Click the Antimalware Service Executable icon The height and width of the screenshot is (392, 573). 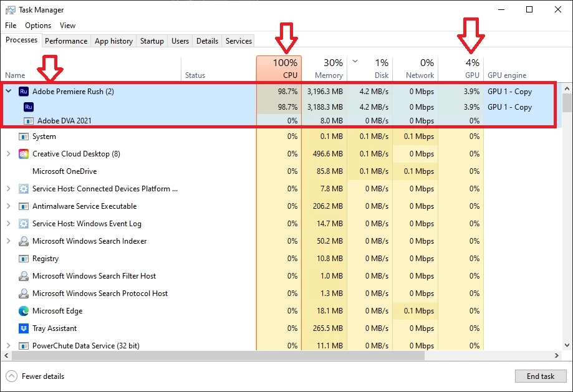24,206
